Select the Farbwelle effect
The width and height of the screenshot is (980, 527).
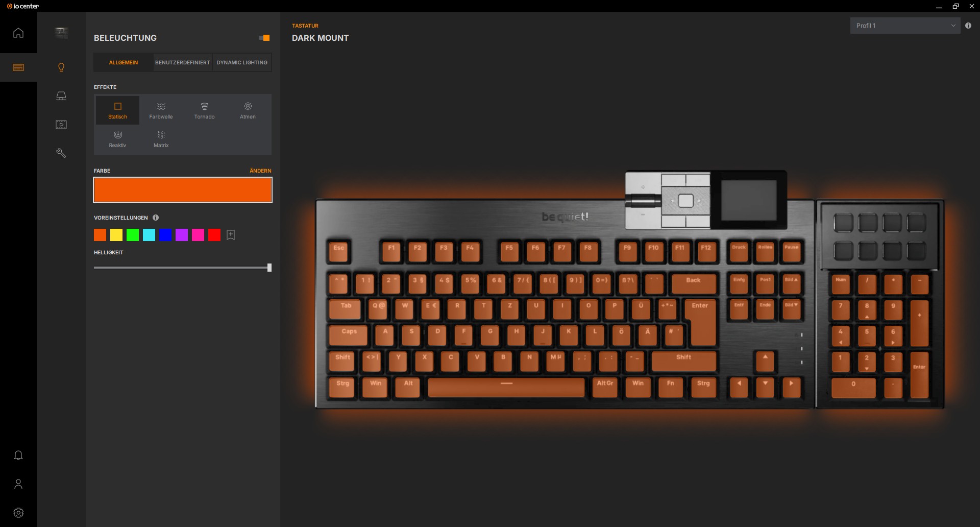pos(161,110)
